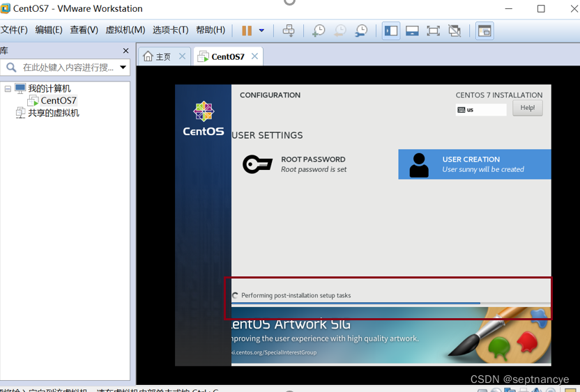This screenshot has height=392, width=580.
Task: Click the magnifier icon in library search
Action: pos(11,68)
